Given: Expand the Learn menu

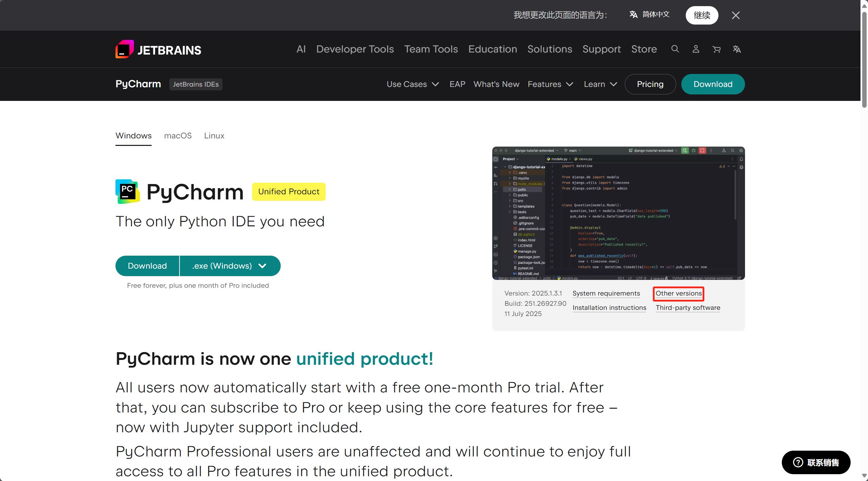Looking at the screenshot, I should 600,84.
